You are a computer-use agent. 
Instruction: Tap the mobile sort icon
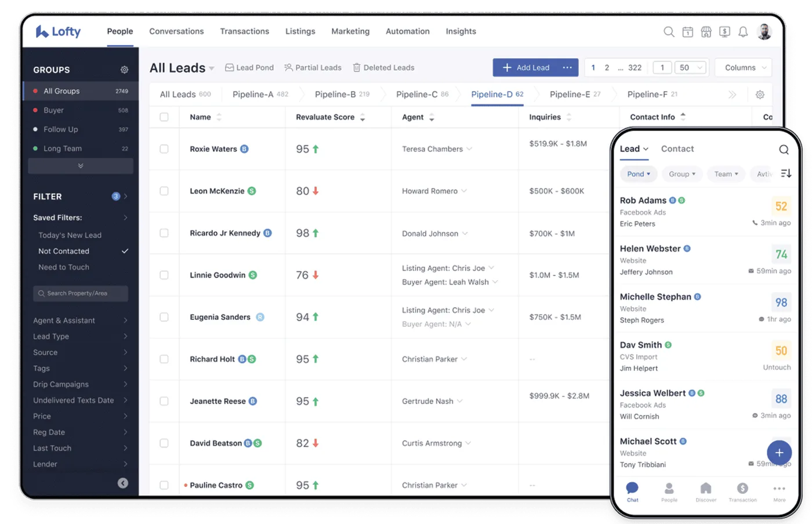click(x=786, y=173)
